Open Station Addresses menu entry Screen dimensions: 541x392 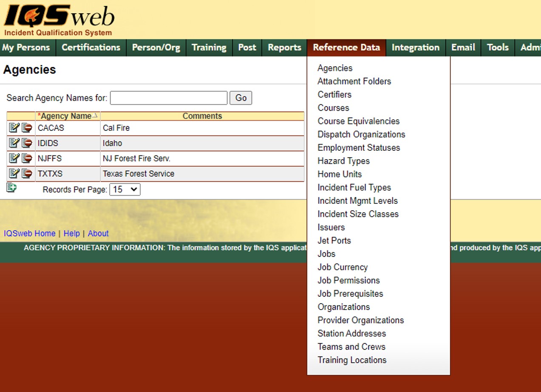(351, 333)
